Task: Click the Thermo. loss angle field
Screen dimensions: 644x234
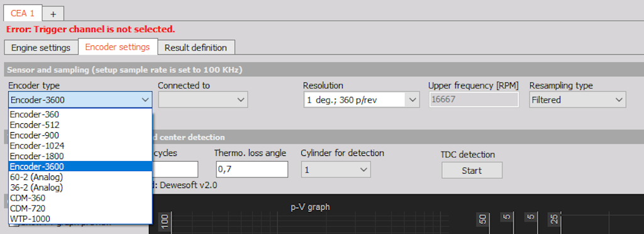Action: 252,170
